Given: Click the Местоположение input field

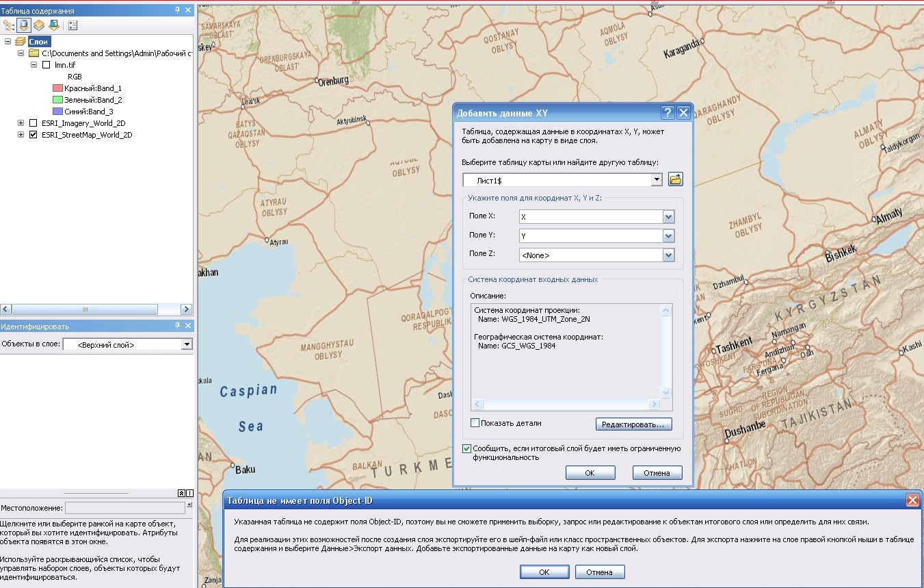Looking at the screenshot, I should (x=124, y=508).
